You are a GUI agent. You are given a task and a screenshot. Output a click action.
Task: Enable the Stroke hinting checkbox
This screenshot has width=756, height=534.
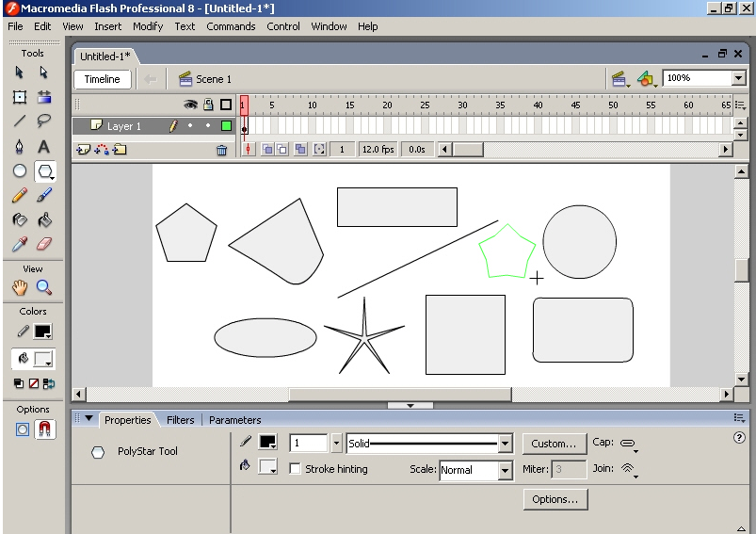pos(295,469)
